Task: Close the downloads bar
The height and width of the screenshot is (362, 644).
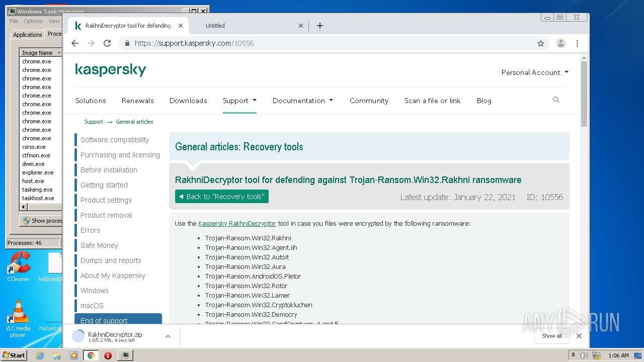Action: (x=579, y=336)
